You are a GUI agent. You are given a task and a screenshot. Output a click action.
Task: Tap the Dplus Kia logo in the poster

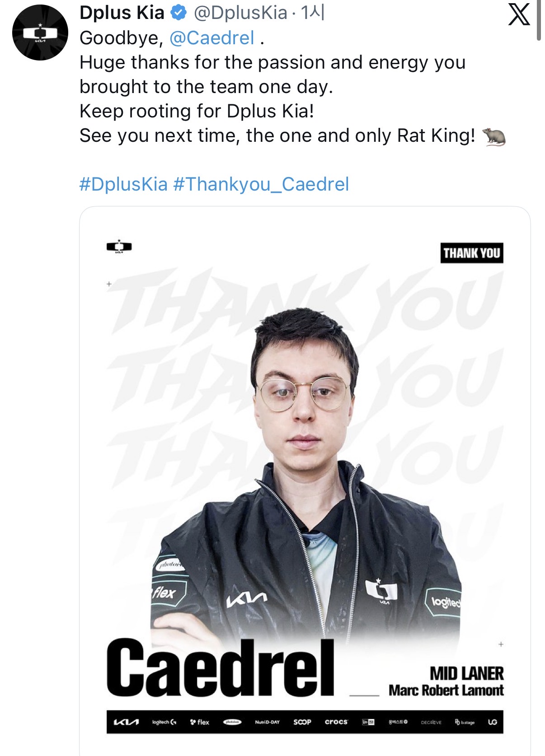(x=119, y=247)
